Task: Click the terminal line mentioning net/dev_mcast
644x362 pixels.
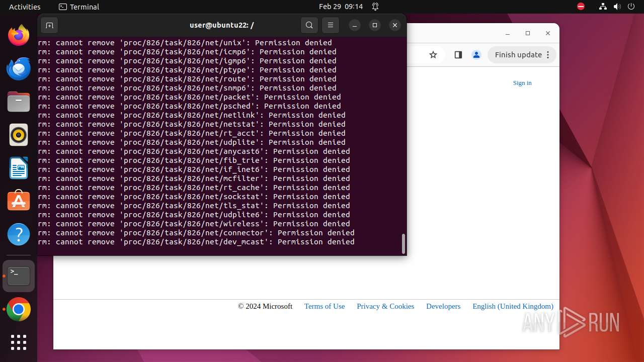Action: pyautogui.click(x=196, y=242)
